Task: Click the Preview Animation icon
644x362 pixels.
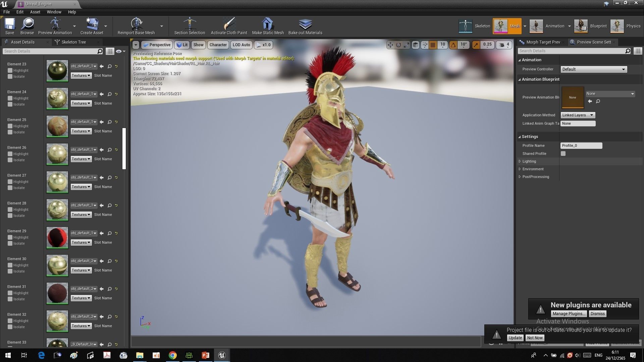Action: click(x=55, y=26)
